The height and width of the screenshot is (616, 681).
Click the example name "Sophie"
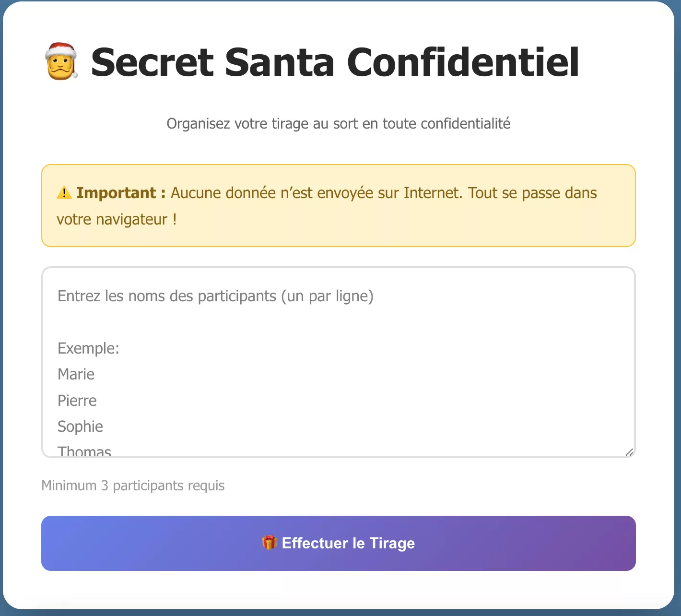80,426
